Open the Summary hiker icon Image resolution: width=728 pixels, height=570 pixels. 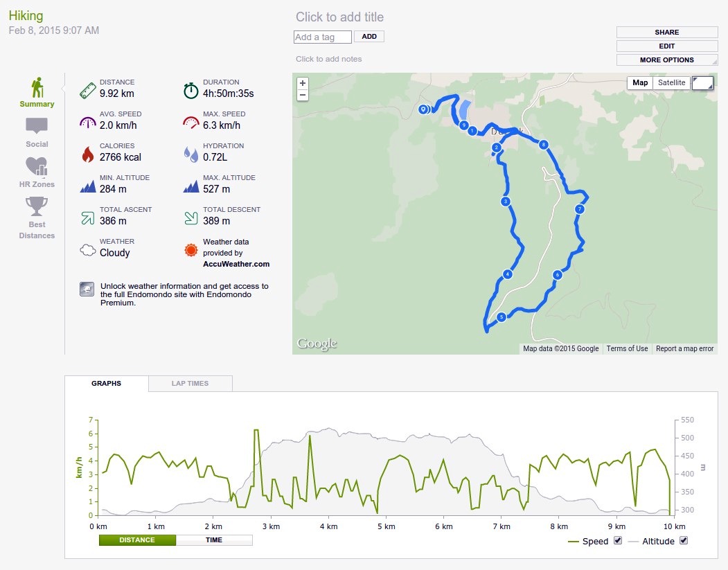click(x=37, y=87)
